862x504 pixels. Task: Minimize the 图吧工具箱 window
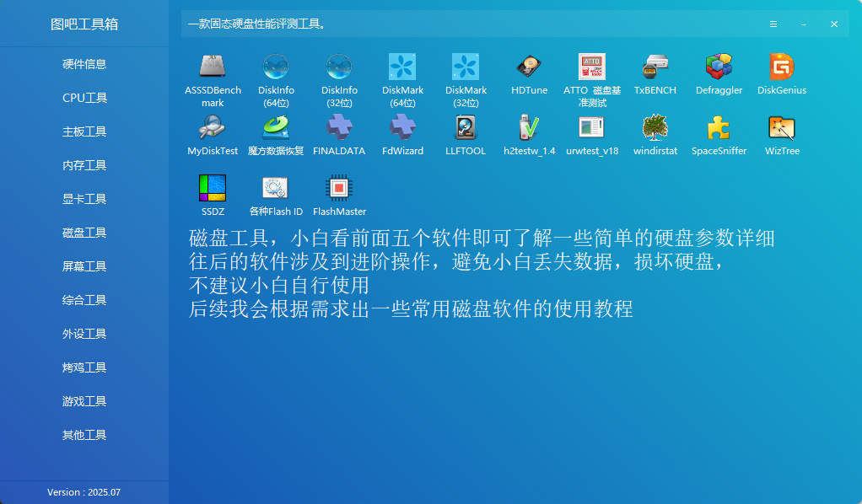point(803,24)
